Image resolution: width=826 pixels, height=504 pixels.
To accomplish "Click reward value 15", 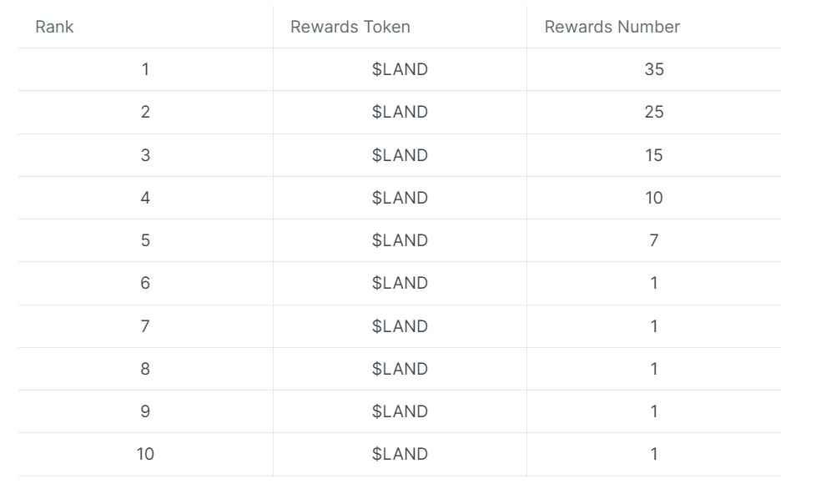I will [654, 155].
